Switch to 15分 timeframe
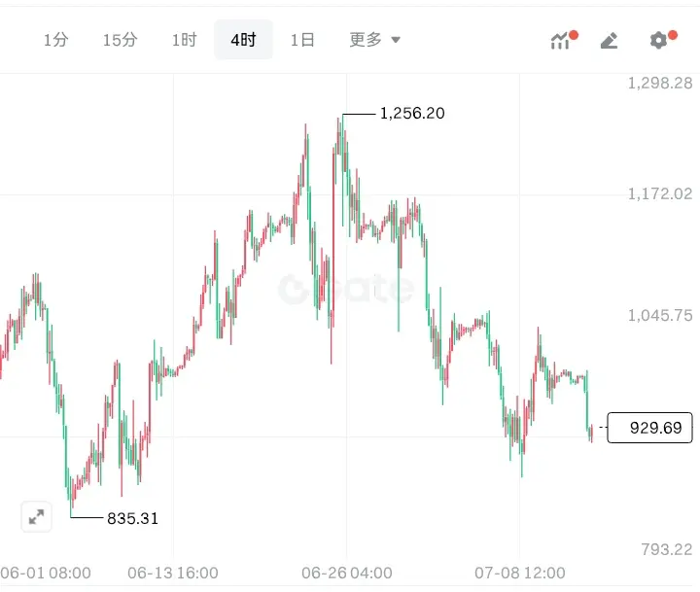 pyautogui.click(x=121, y=40)
